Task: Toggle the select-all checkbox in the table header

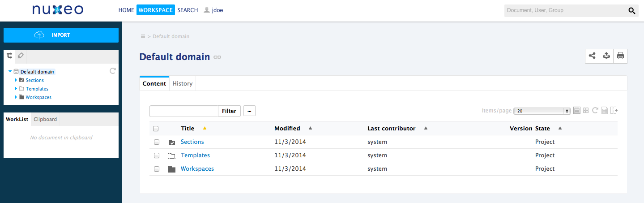Action: coord(156,129)
